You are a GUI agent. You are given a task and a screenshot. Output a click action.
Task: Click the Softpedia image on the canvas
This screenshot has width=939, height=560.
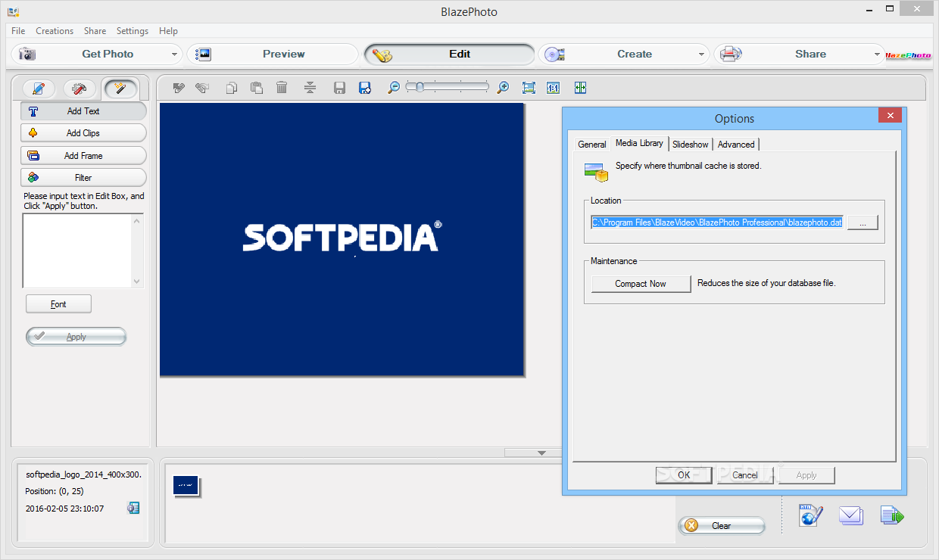coord(342,239)
